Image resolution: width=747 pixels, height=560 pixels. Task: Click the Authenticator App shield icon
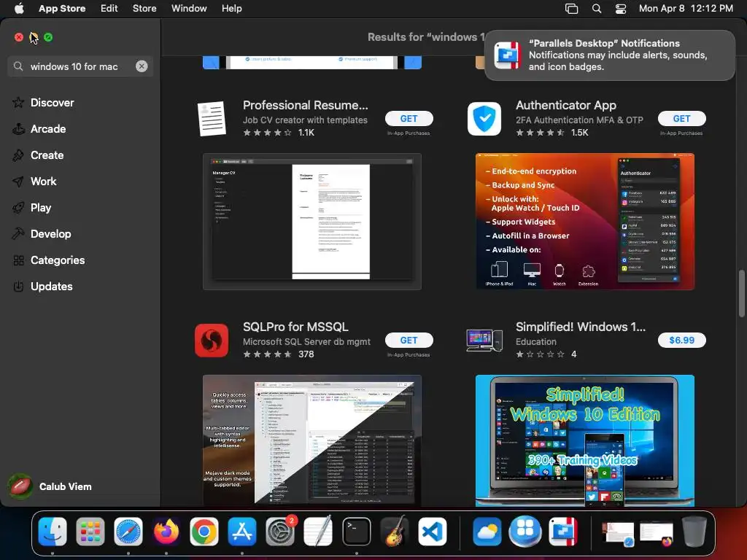[484, 119]
